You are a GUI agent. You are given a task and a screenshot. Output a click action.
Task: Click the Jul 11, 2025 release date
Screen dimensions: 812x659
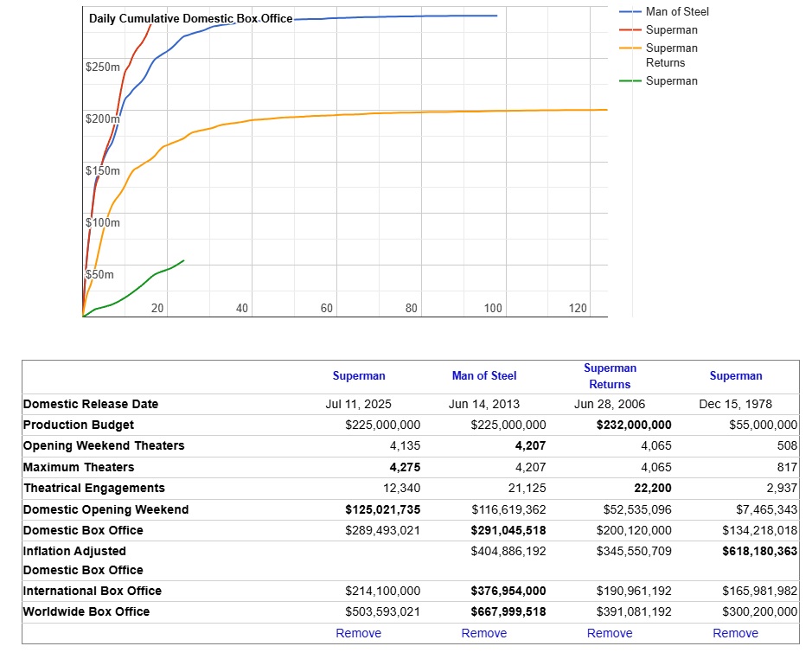point(358,404)
